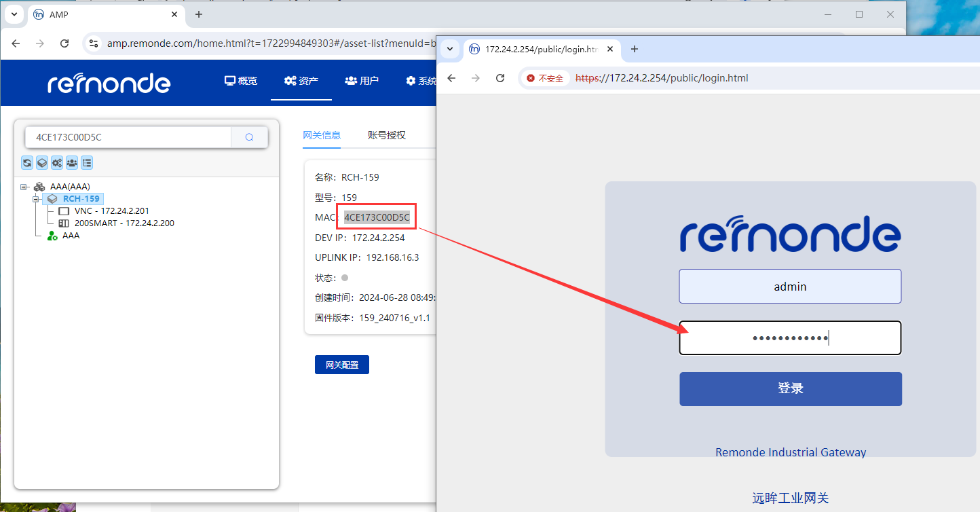980x512 pixels.
Task: Go back in the login window
Action: [451, 78]
